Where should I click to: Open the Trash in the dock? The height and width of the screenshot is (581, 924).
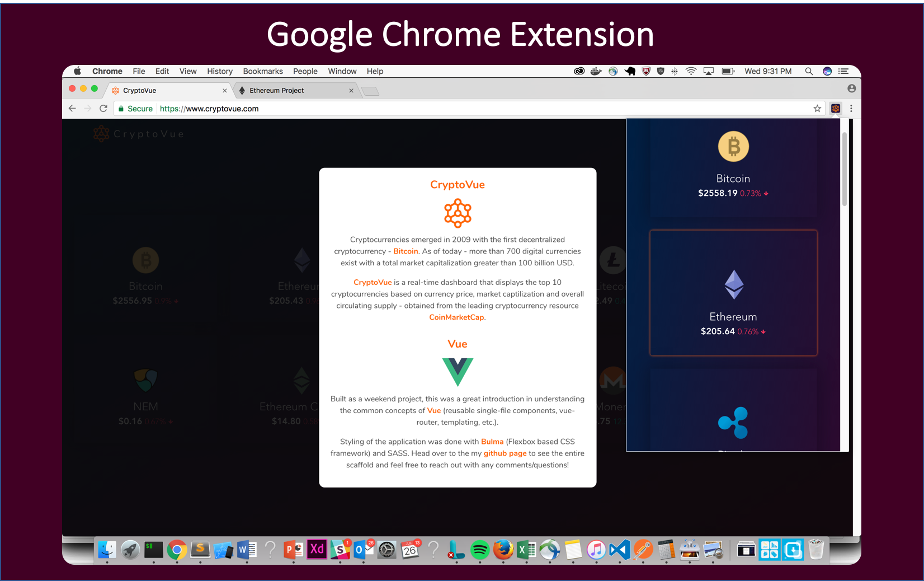(816, 550)
